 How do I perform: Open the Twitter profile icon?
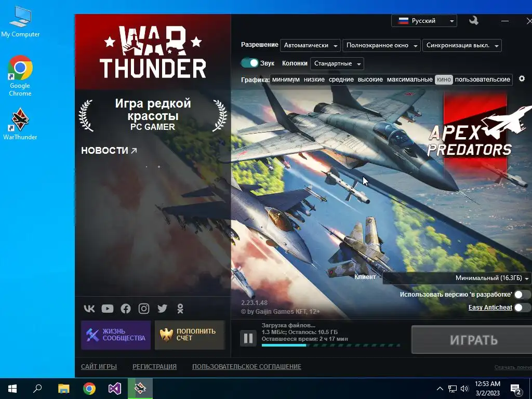point(162,309)
